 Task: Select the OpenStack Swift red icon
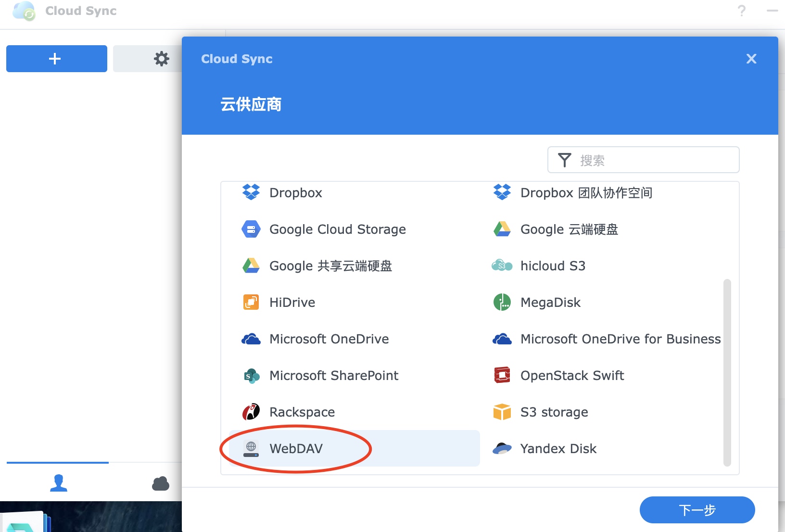coord(502,375)
